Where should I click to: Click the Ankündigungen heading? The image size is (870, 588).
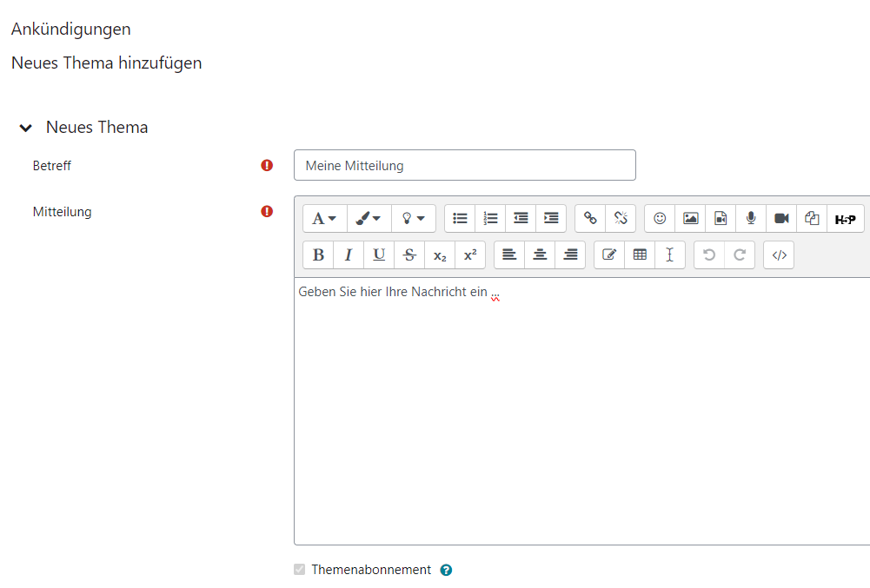click(x=71, y=29)
